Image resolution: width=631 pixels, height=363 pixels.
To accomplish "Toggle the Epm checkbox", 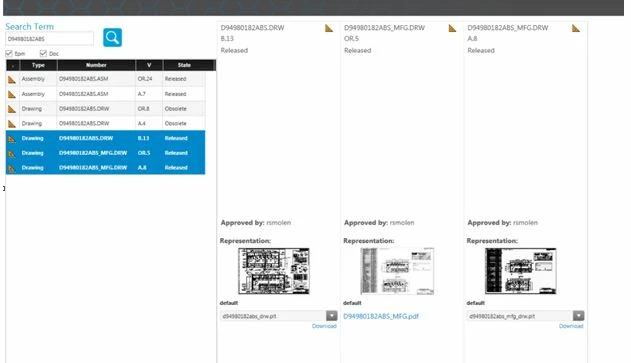I will (x=9, y=53).
